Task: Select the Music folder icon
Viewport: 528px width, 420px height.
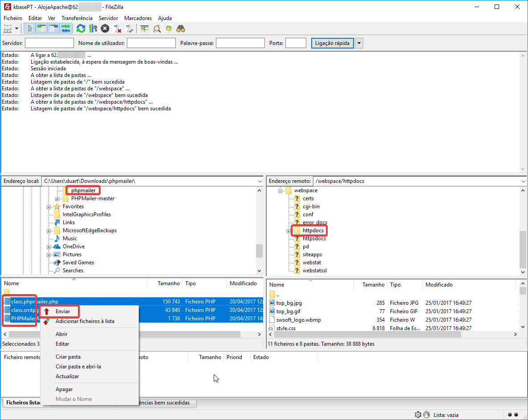Action: [57, 238]
